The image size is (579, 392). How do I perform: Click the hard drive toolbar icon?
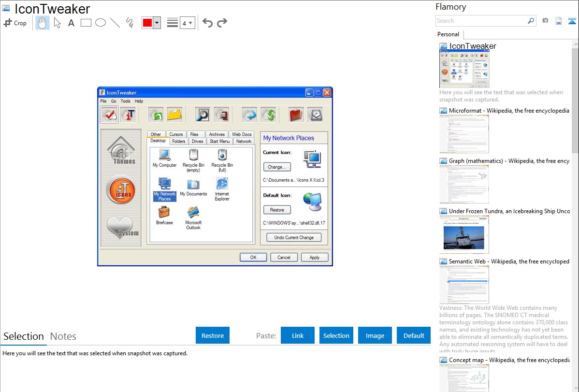click(x=315, y=115)
